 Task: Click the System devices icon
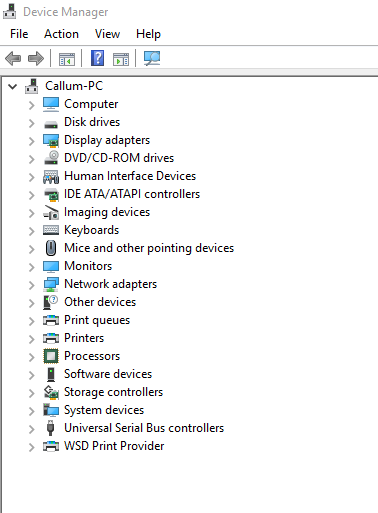51,410
